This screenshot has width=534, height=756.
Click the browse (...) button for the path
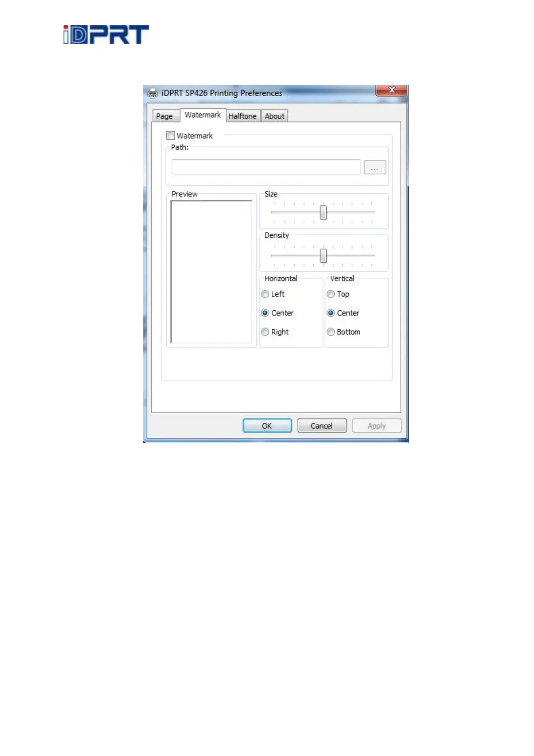pos(374,167)
